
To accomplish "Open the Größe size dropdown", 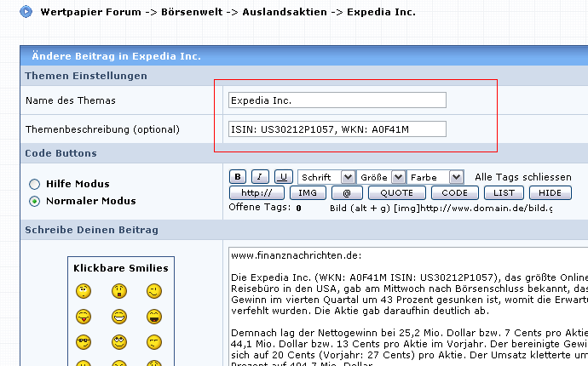I will pyautogui.click(x=381, y=177).
